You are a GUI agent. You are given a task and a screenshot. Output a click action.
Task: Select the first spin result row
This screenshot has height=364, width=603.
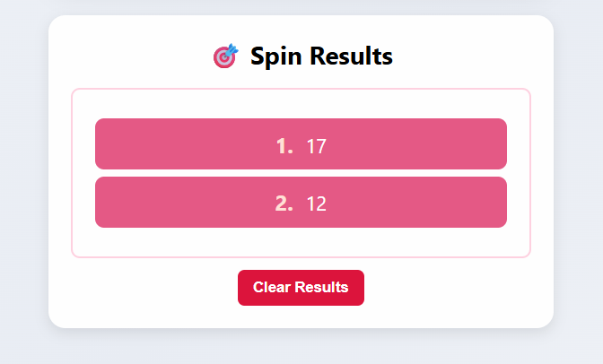pyautogui.click(x=301, y=143)
